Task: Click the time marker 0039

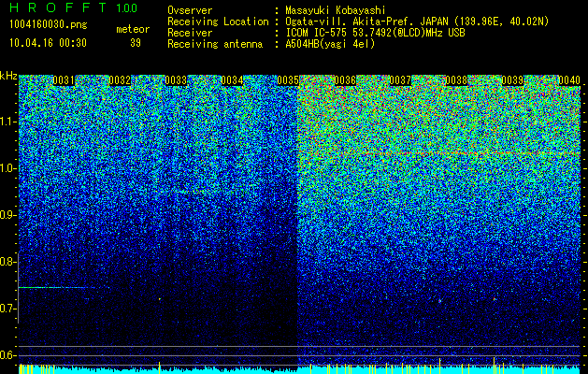Action: point(512,80)
